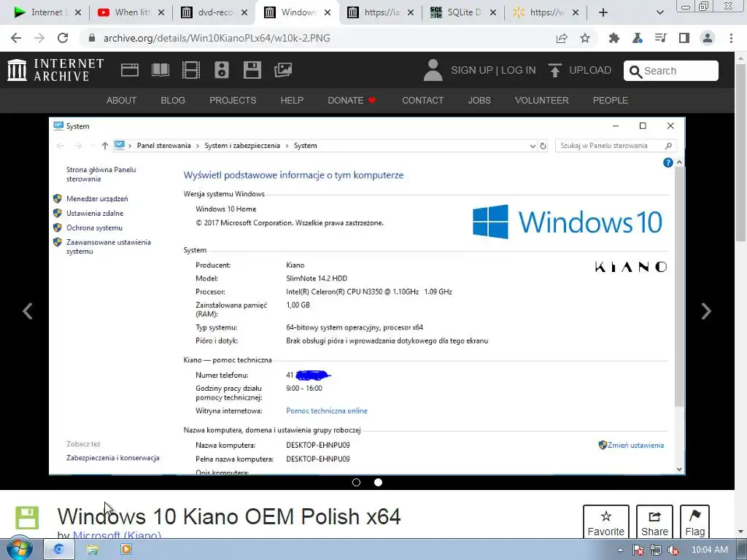The height and width of the screenshot is (560, 747).
Task: Expand the tab search dropdown chevron
Action: pos(659,12)
